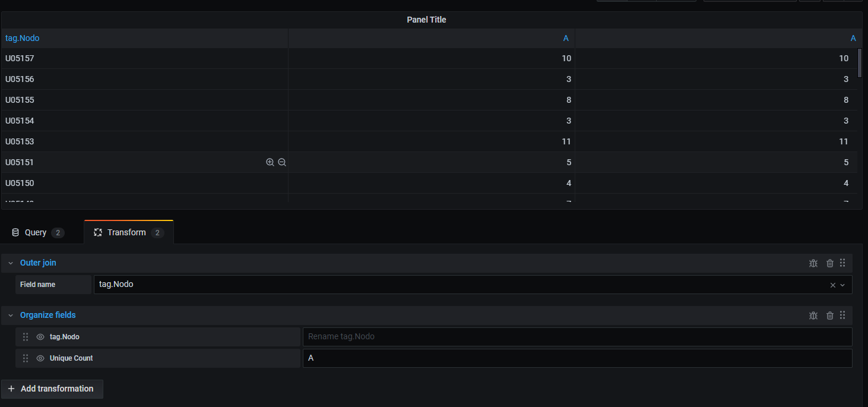Grab the Organize fields reorder handle
The height and width of the screenshot is (407, 868).
842,315
